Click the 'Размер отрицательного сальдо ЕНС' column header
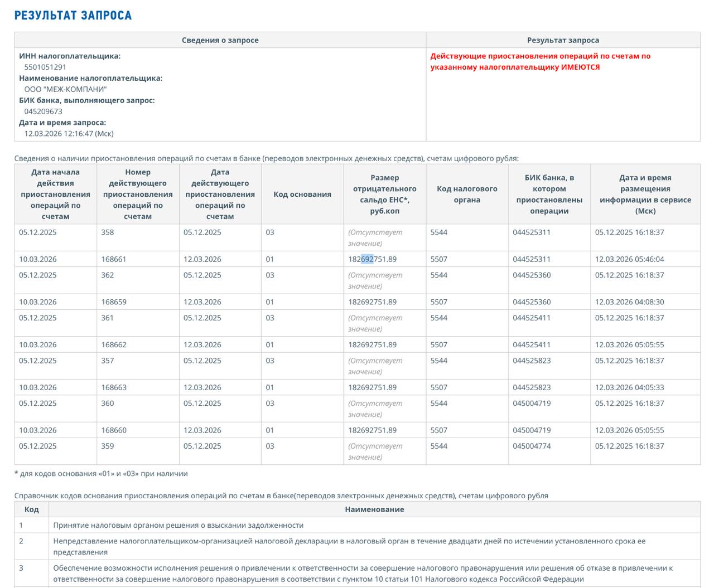The image size is (714, 588). point(384,194)
